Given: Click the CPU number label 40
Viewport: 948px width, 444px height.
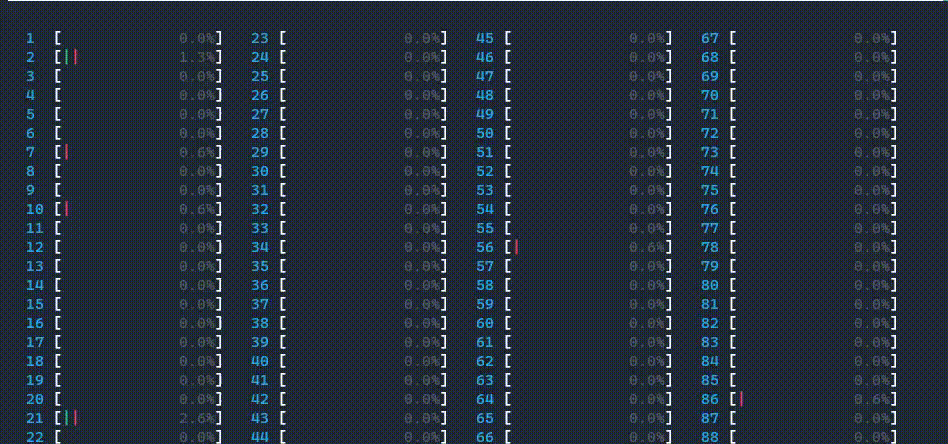Looking at the screenshot, I should click(x=260, y=361).
